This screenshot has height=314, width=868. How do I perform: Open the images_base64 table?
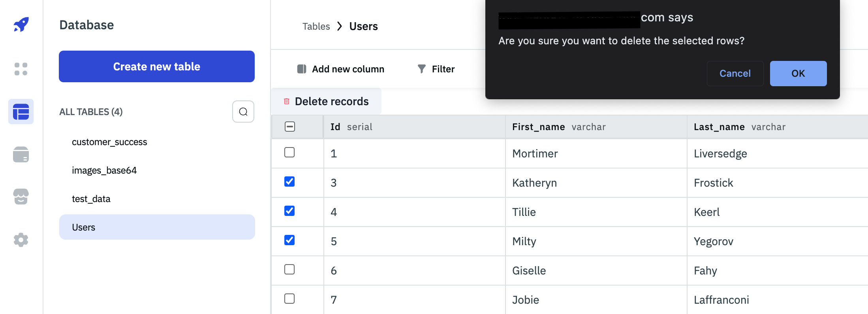104,170
